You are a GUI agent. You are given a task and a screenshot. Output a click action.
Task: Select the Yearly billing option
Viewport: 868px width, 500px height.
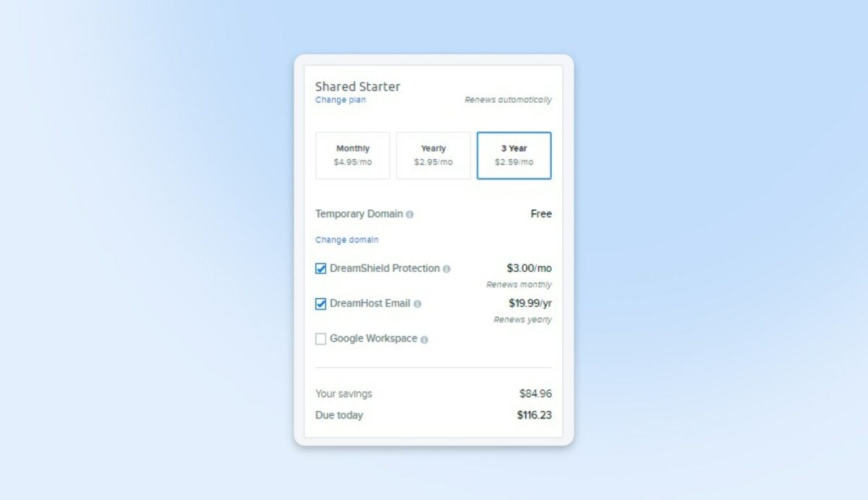coord(433,155)
